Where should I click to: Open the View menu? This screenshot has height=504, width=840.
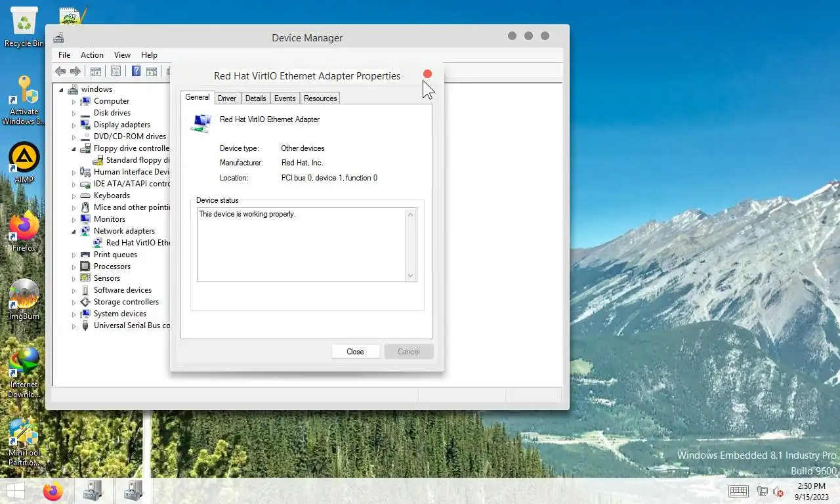(122, 55)
